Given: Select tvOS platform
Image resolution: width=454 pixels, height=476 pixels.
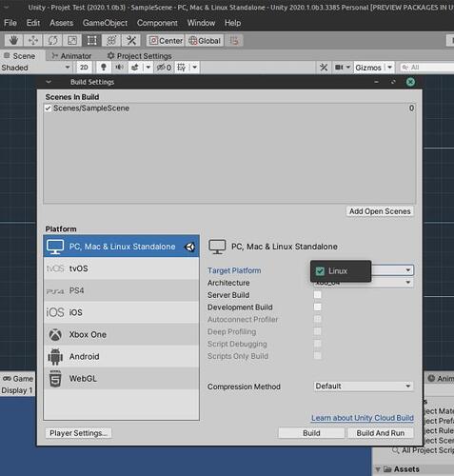Looking at the screenshot, I should pyautogui.click(x=121, y=268).
